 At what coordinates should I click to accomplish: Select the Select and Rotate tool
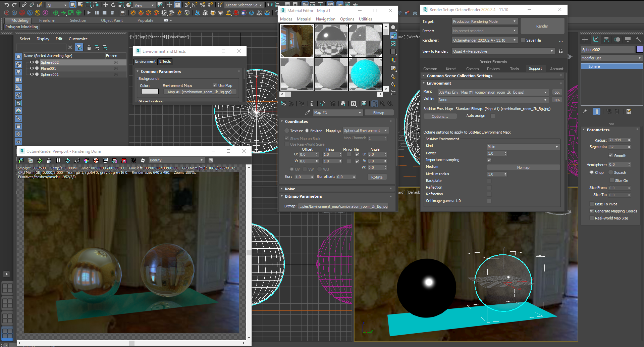coord(113,5)
